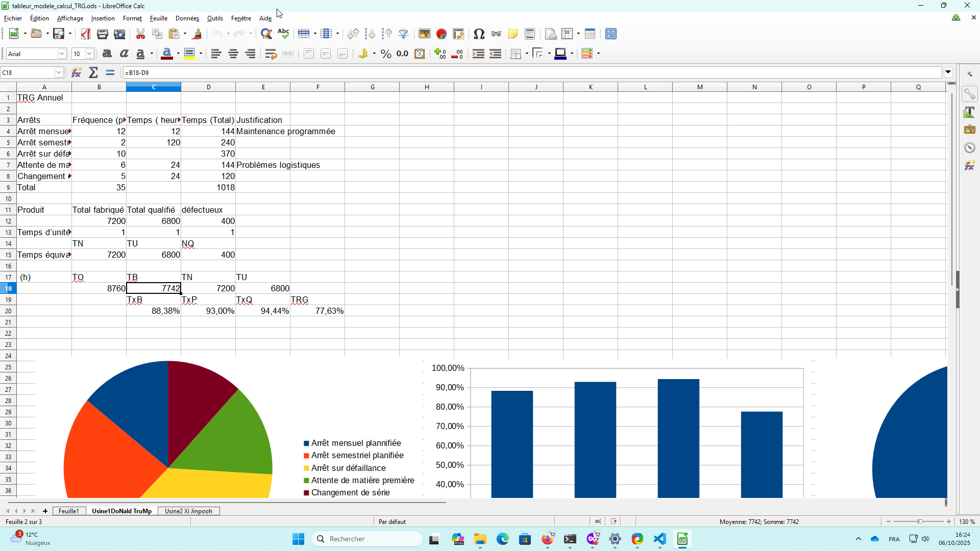Expand the font size dropdown
Viewport: 980px width, 551px height.
pyautogui.click(x=90, y=54)
